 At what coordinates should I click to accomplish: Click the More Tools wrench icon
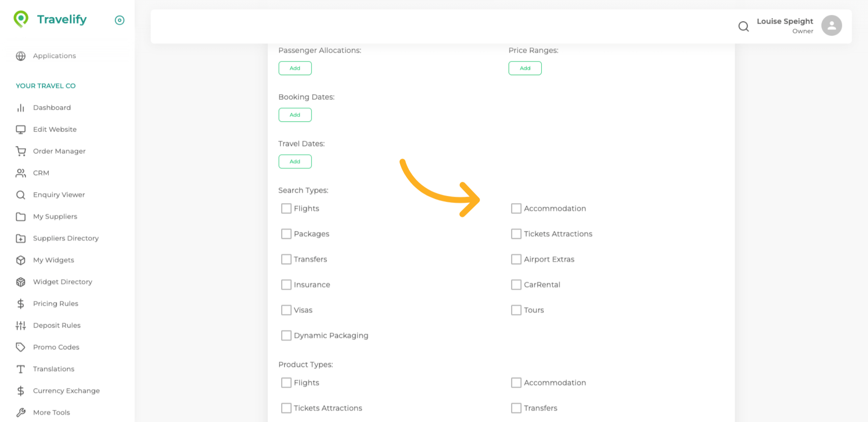21,412
